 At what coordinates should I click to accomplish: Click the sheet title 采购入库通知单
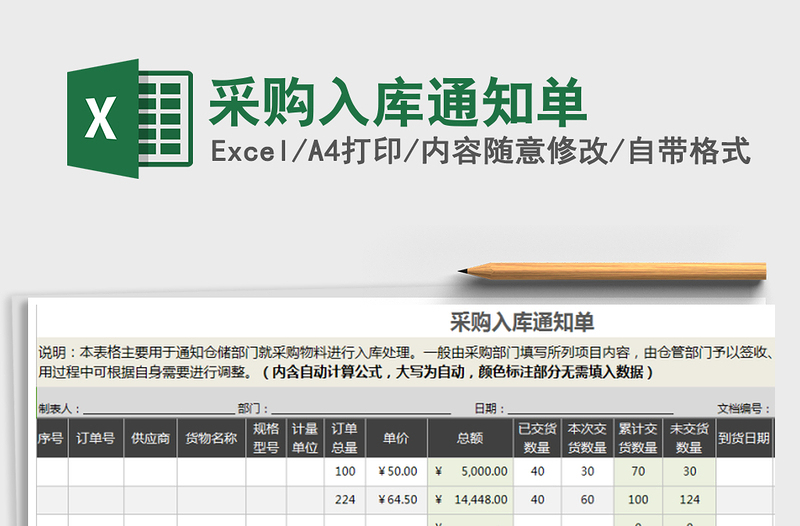pos(522,322)
